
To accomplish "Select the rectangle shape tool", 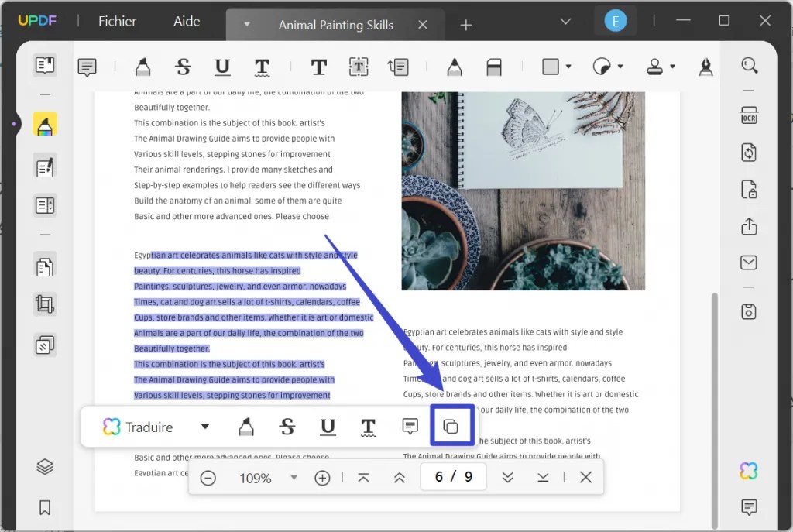I will pyautogui.click(x=551, y=67).
